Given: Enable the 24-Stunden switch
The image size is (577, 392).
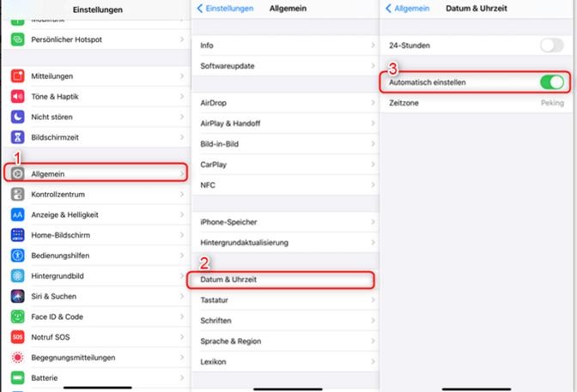Looking at the screenshot, I should click(551, 45).
